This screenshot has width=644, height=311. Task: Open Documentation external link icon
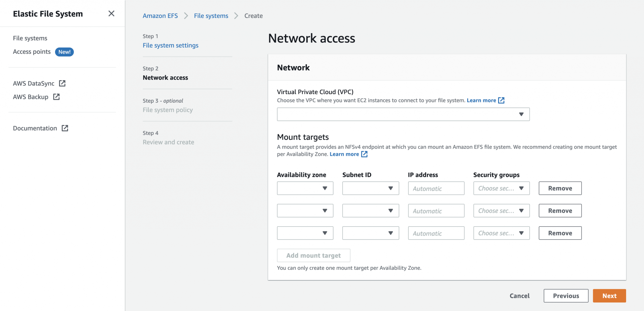(x=65, y=128)
